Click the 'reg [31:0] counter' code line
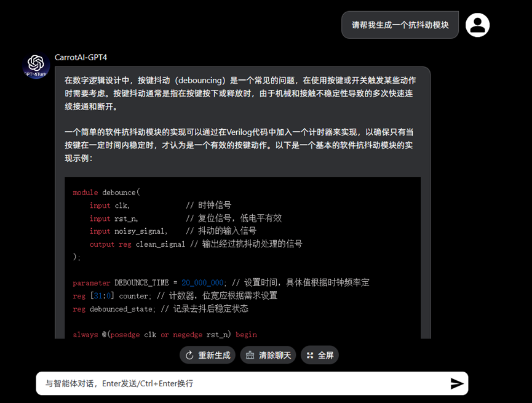Viewport: 532px width, 403px height. [175, 295]
